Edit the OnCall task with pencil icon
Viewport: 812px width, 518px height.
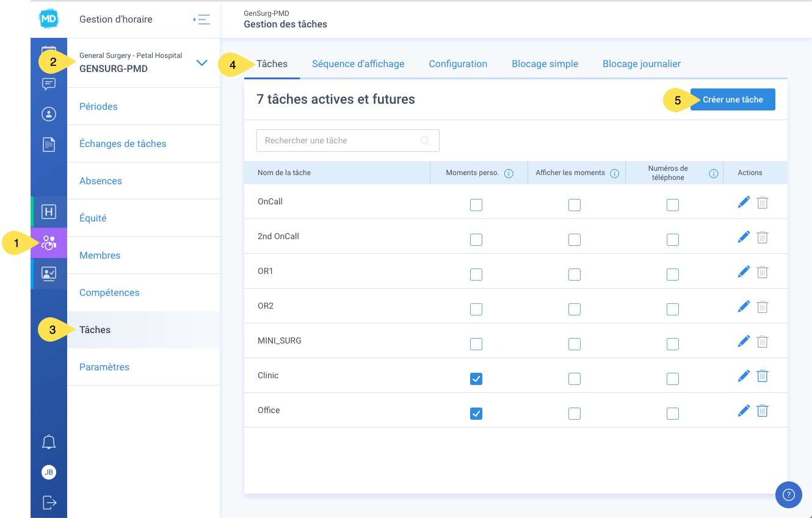coord(744,203)
